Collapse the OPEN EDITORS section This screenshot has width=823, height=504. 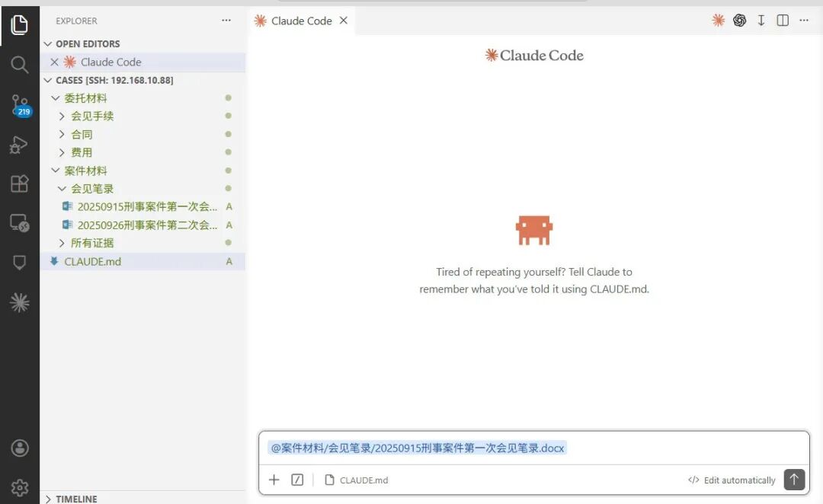(x=143, y=43)
